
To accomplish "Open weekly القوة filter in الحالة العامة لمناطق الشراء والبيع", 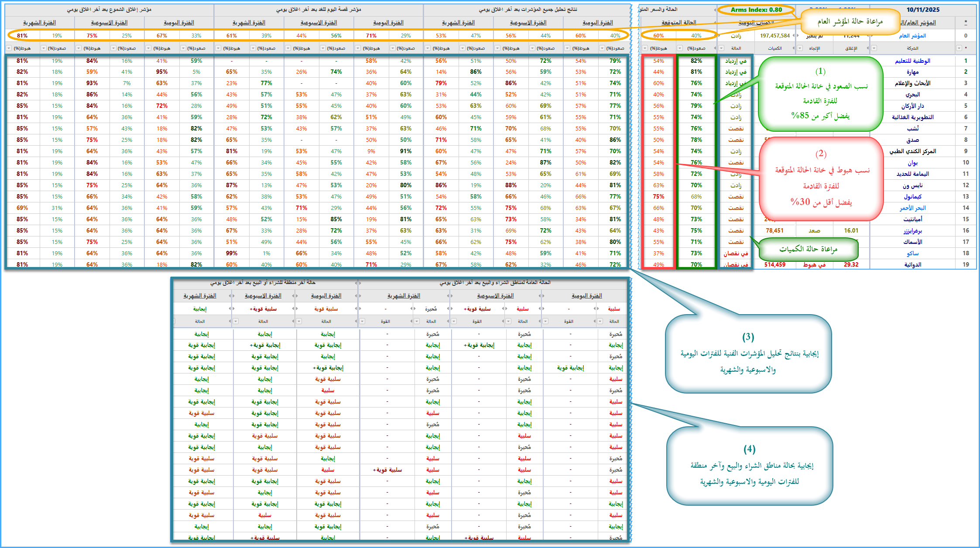I will 454,322.
